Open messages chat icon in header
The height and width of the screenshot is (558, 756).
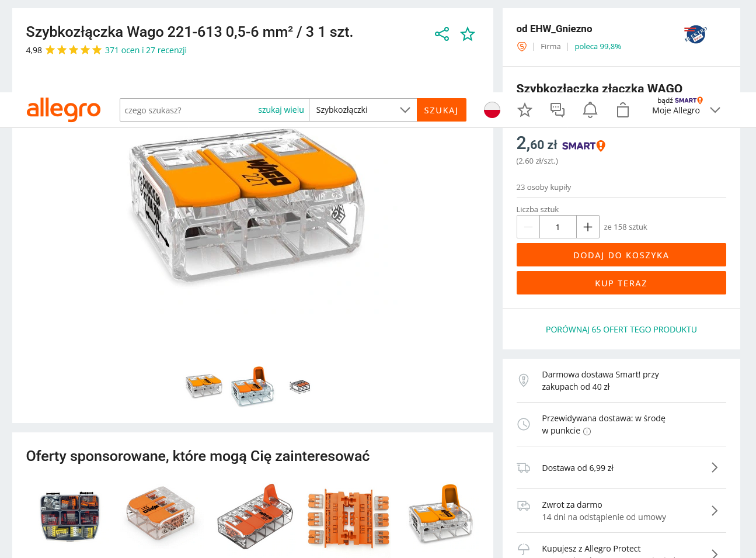(558, 110)
